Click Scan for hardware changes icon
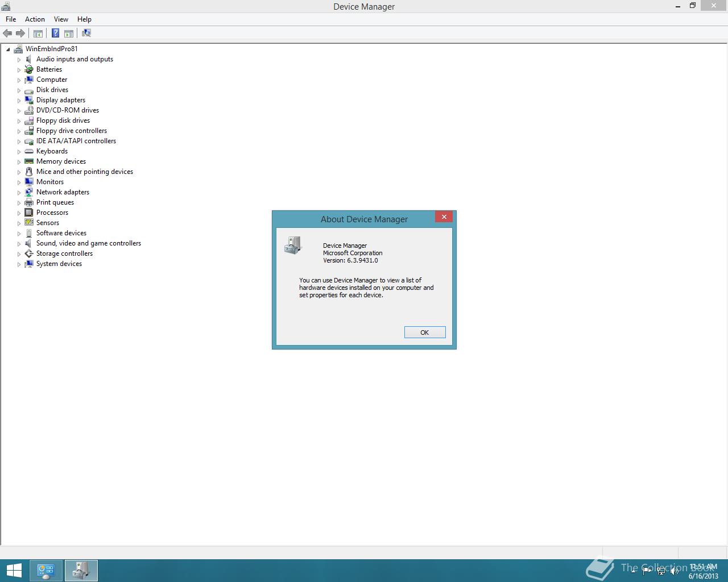Viewport: 728px width, 582px height. click(86, 33)
